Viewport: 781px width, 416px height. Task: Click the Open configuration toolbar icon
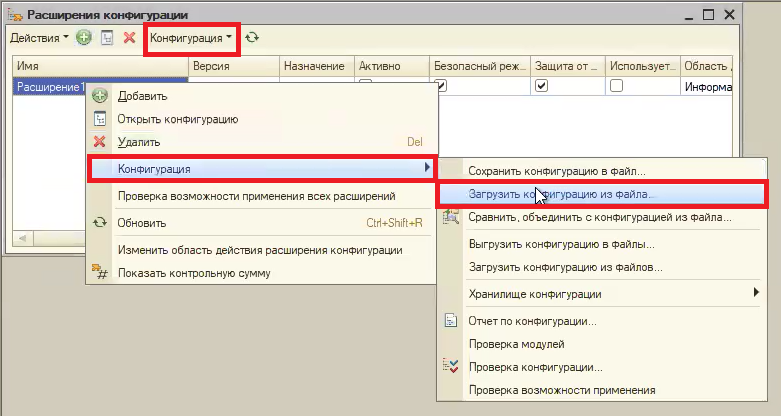[x=107, y=38]
